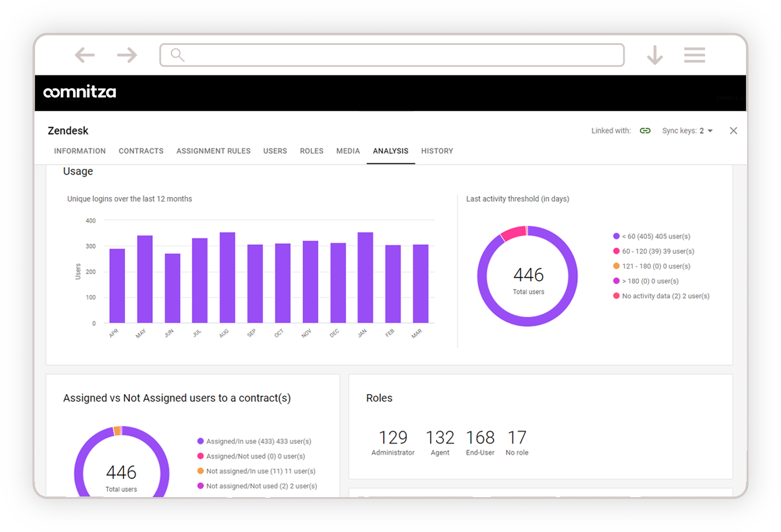Click 'Assigned/Not used (0) 0 user(s)' text

coord(256,457)
